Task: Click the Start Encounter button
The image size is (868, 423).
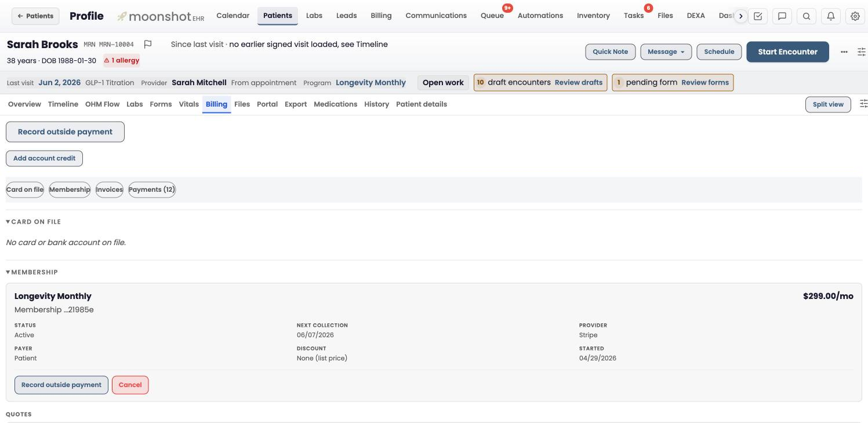Action: click(x=787, y=52)
